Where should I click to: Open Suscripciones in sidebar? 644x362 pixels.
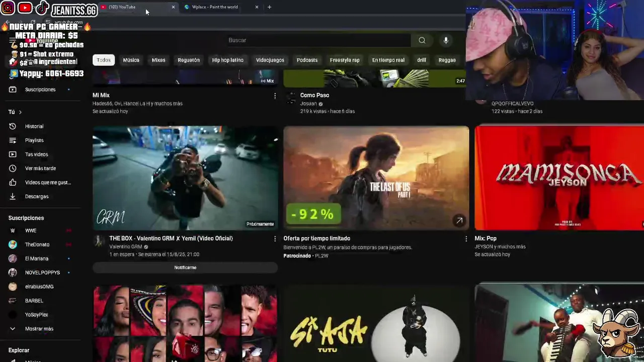40,89
